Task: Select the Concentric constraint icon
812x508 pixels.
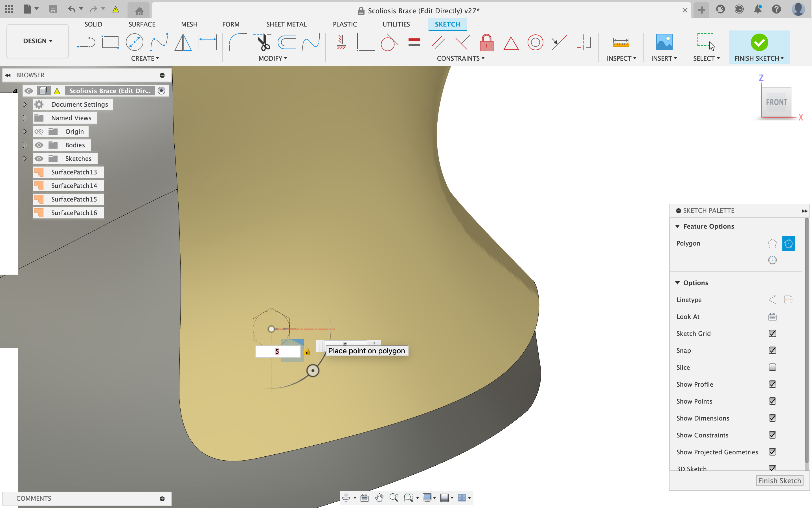Action: pyautogui.click(x=535, y=43)
